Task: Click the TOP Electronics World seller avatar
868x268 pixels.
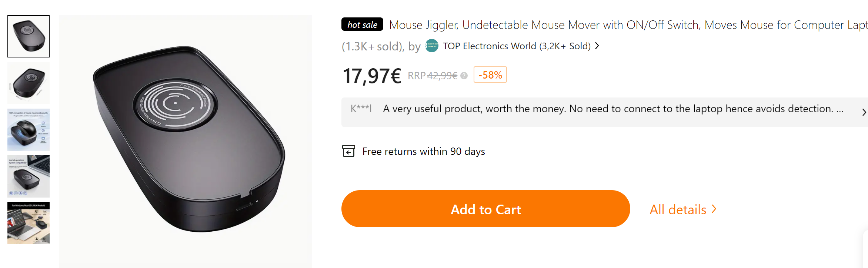Action: coord(432,46)
